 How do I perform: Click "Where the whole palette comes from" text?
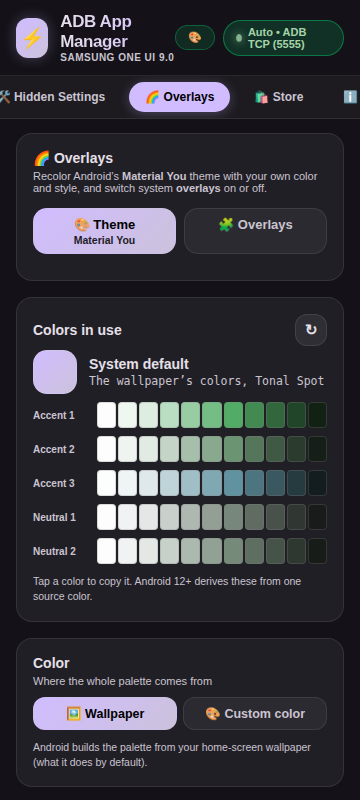coord(122,682)
